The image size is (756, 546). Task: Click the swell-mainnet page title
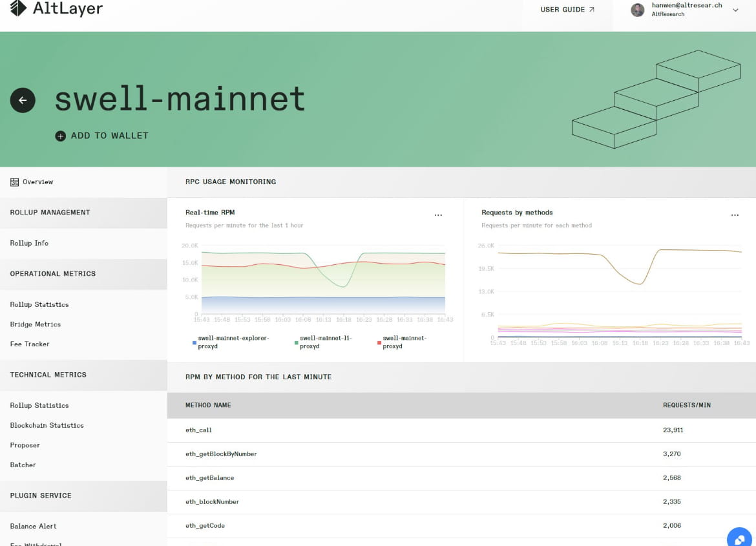tap(180, 99)
